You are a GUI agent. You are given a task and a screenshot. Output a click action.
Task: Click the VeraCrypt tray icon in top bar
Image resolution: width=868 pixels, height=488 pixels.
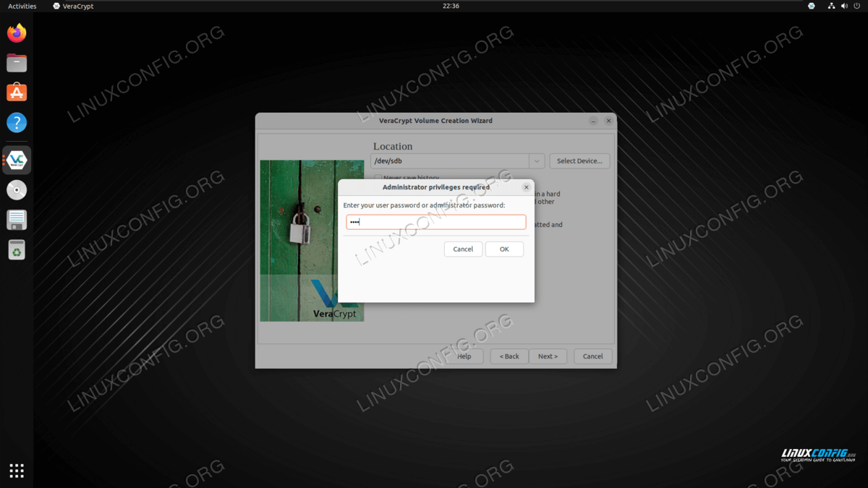point(811,6)
